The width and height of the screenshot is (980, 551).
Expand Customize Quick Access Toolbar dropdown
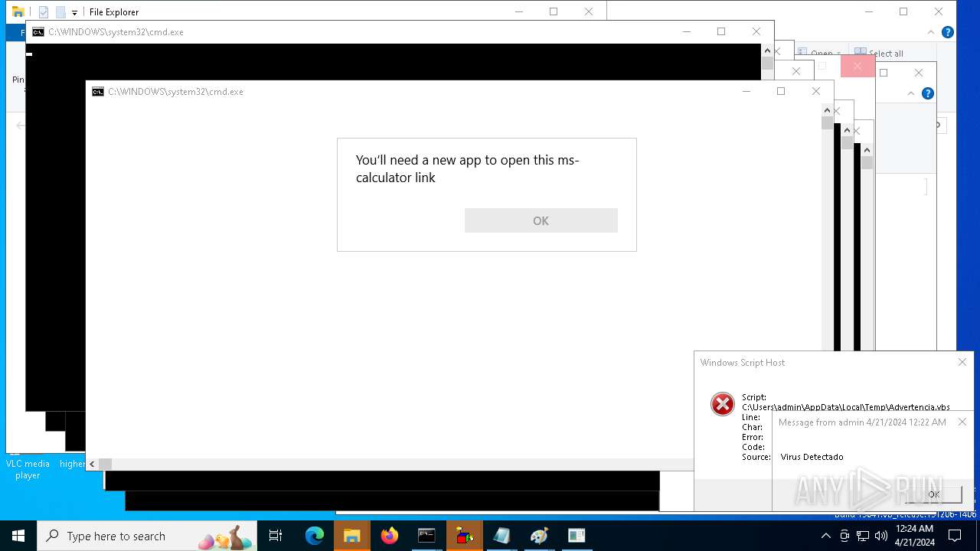(x=74, y=13)
